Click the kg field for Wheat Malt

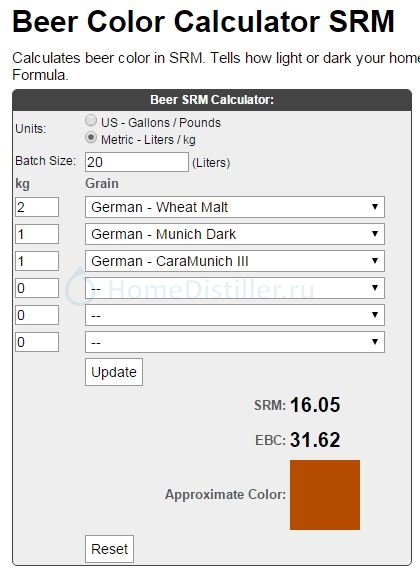click(x=37, y=207)
